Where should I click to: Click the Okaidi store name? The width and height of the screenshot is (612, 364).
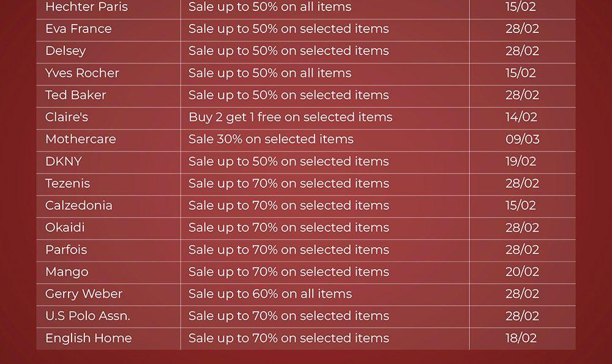[65, 227]
